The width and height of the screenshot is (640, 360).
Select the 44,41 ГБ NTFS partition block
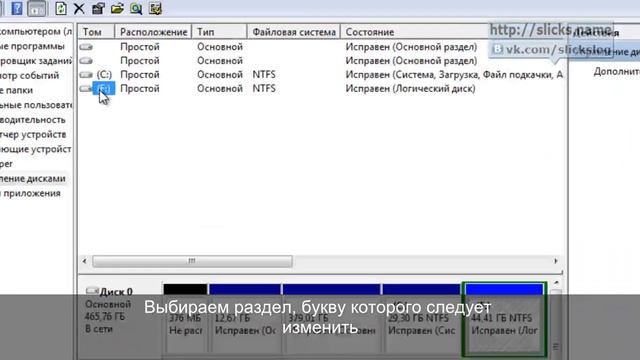tap(504, 319)
